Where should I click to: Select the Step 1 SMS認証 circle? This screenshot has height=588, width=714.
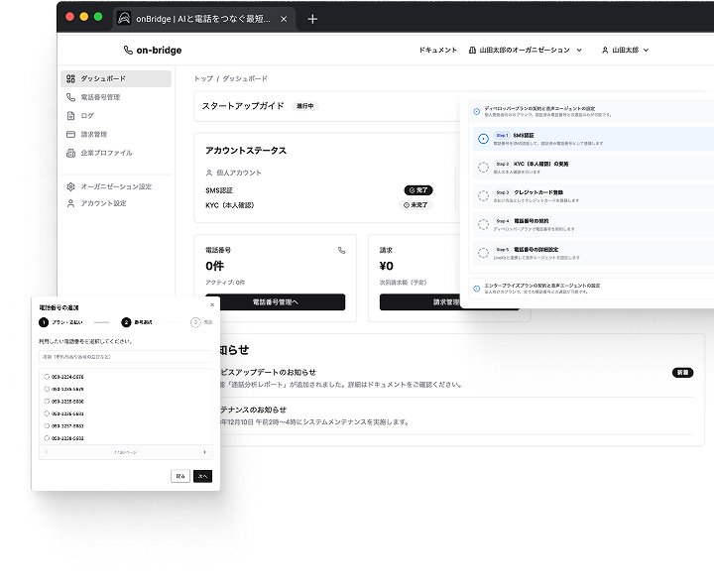pyautogui.click(x=483, y=139)
